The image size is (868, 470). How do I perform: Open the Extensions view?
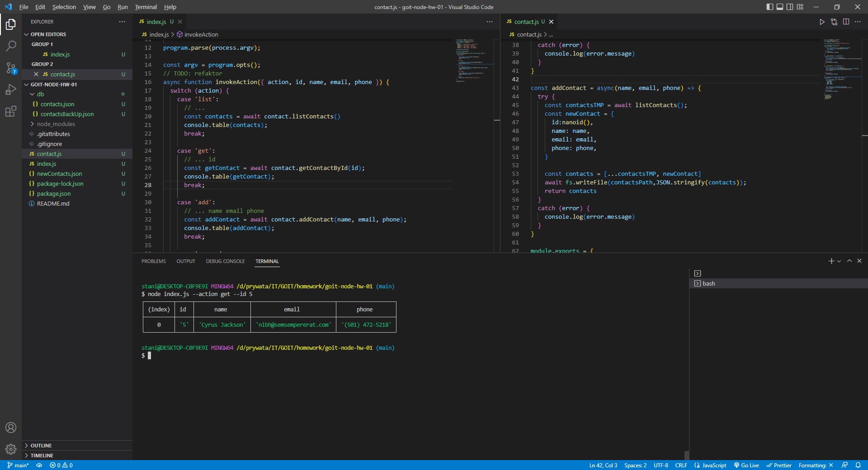[x=10, y=112]
